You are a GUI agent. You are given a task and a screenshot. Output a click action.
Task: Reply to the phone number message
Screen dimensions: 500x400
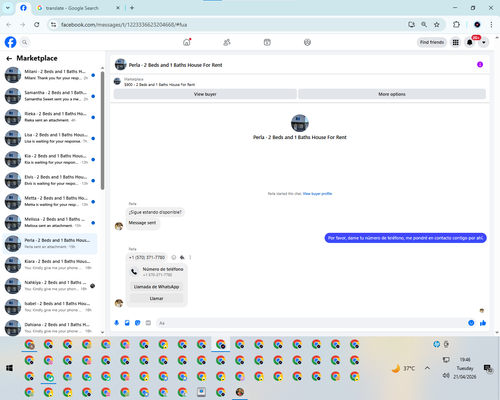point(182,257)
